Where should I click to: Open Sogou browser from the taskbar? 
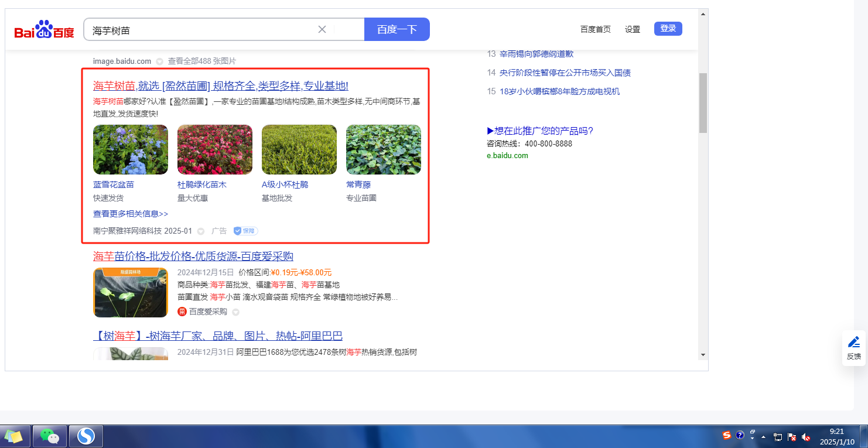86,436
